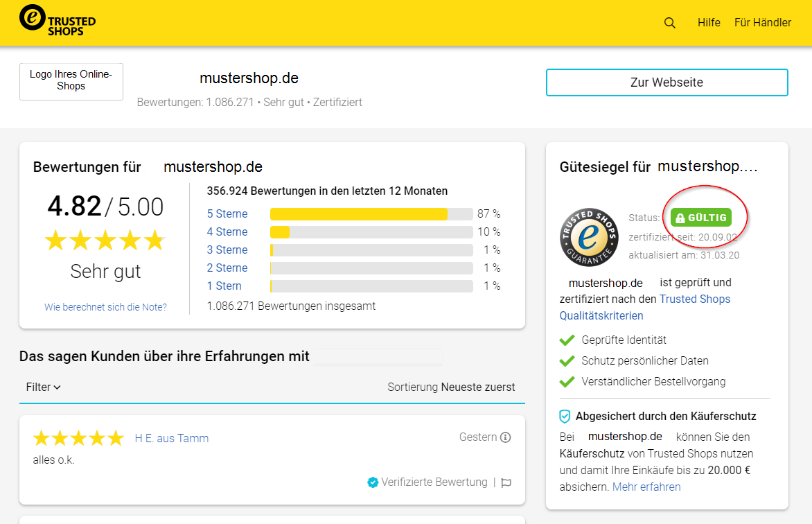Image resolution: width=812 pixels, height=524 pixels.
Task: Click the Zur Webseite button
Action: coord(667,82)
